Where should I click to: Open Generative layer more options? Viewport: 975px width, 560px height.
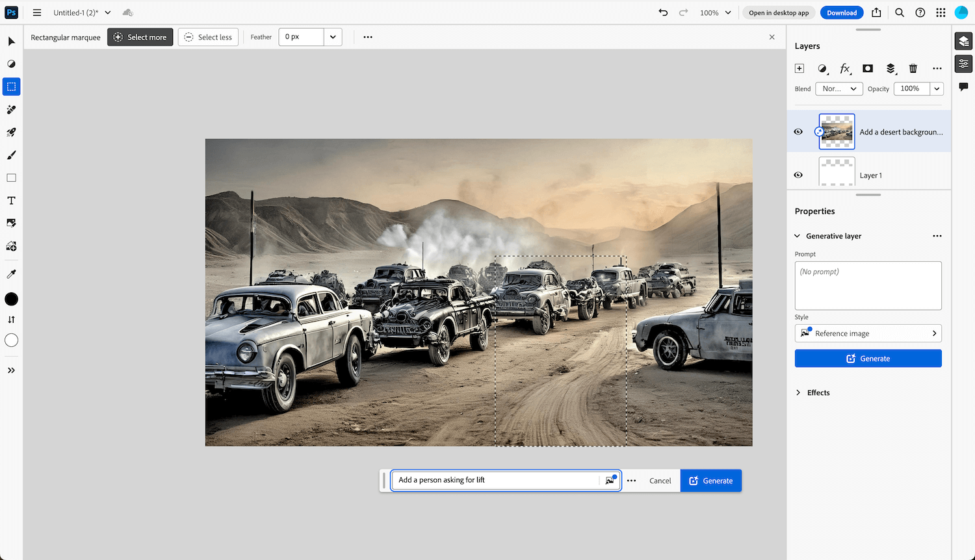pos(937,236)
